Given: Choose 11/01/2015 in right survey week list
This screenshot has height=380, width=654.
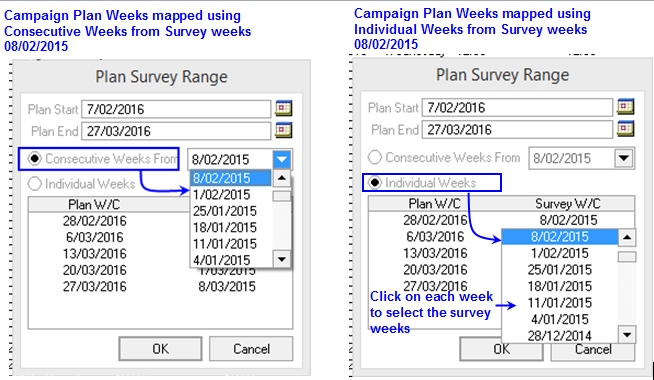Looking at the screenshot, I should (559, 303).
